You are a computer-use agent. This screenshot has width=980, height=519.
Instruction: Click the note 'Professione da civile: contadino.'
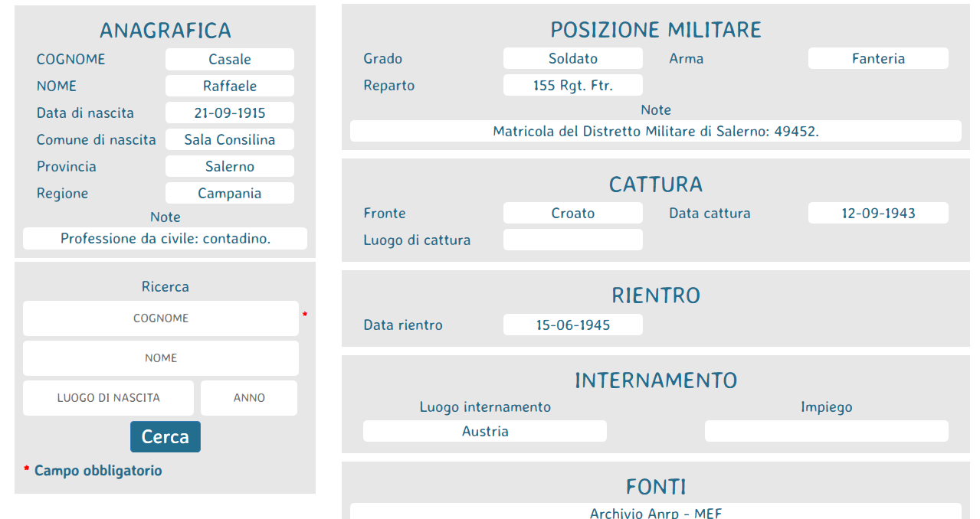[166, 238]
